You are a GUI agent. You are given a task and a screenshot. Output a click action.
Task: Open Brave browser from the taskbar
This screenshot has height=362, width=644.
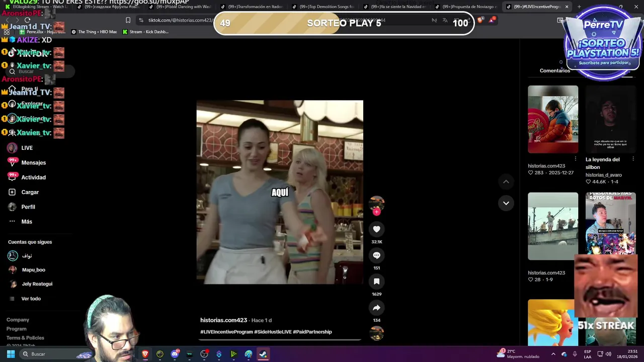pos(145,354)
